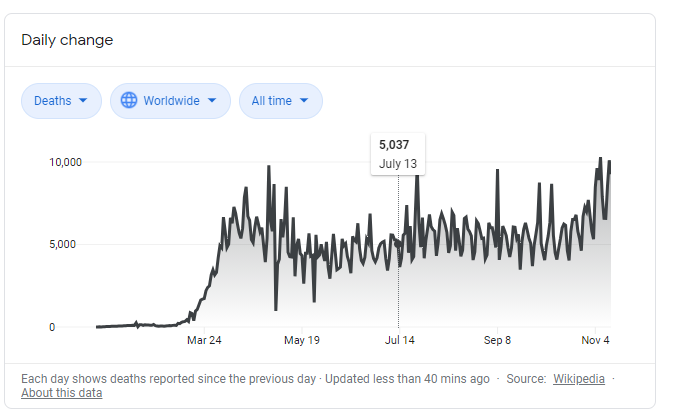The image size is (674, 417).
Task: Click the 5,037 tooltip value
Action: [394, 145]
